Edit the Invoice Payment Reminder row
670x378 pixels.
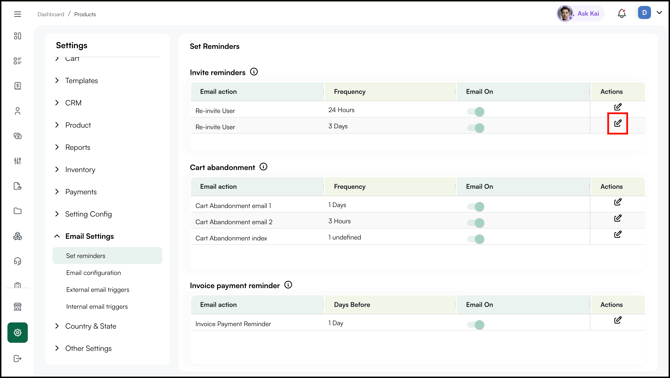(617, 320)
